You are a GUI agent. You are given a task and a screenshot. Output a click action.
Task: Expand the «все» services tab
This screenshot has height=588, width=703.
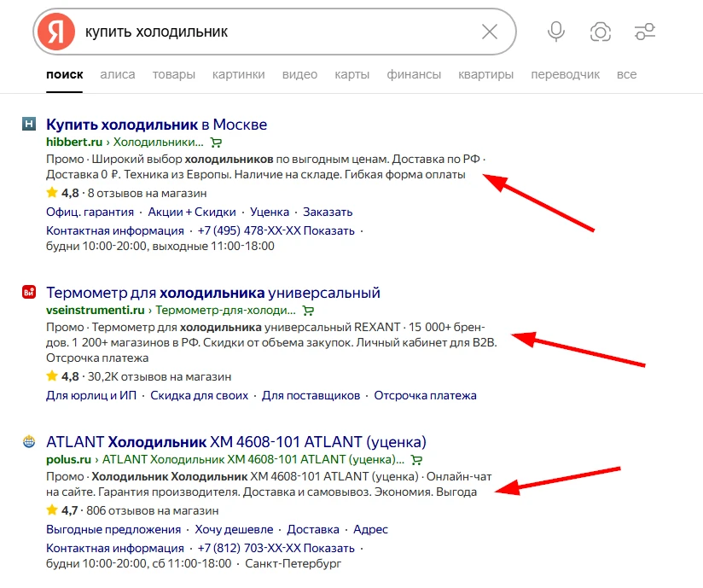coord(626,74)
